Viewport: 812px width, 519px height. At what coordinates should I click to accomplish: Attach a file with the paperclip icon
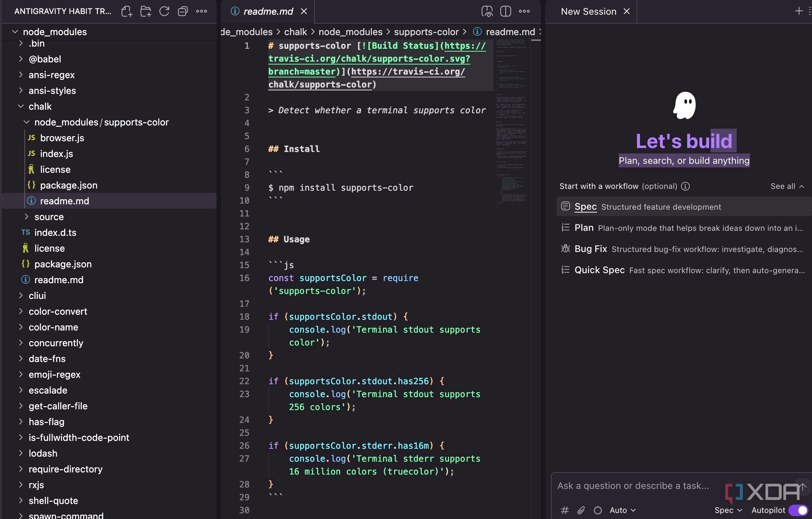581,510
